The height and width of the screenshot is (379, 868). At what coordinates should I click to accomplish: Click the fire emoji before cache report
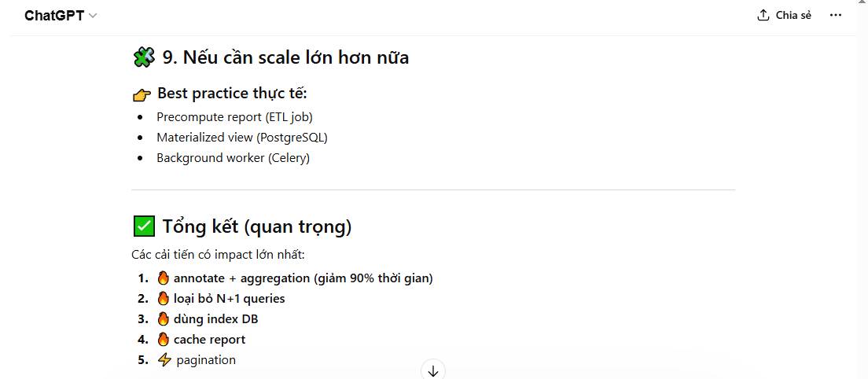coord(164,340)
